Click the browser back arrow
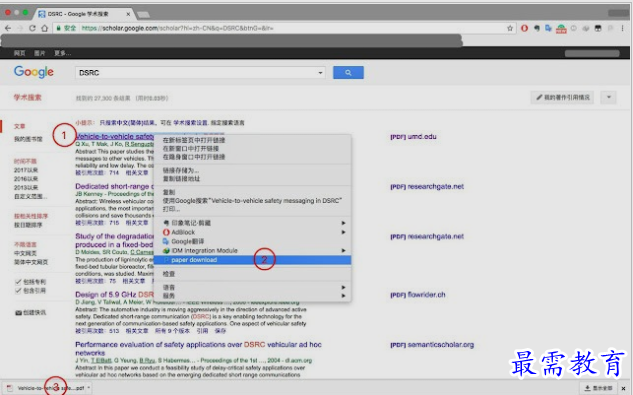This screenshot has width=633, height=395. coord(8,28)
